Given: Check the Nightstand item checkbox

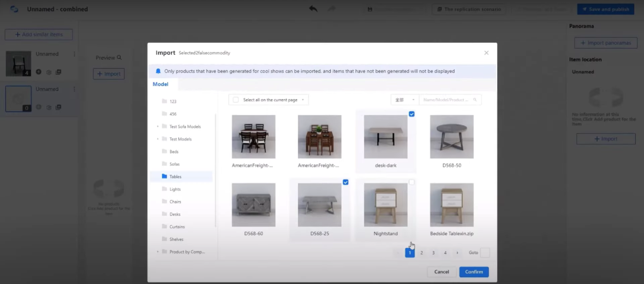Looking at the screenshot, I should coord(411,182).
